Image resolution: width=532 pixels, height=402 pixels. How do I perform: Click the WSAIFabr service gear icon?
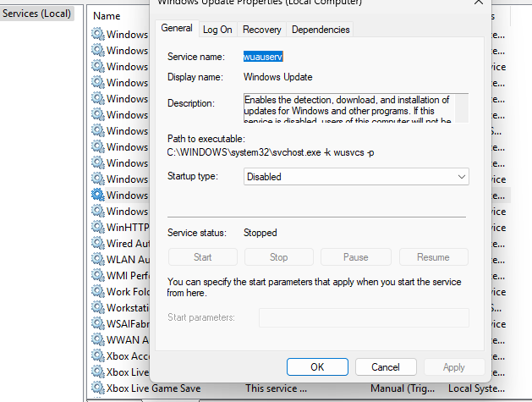98,323
